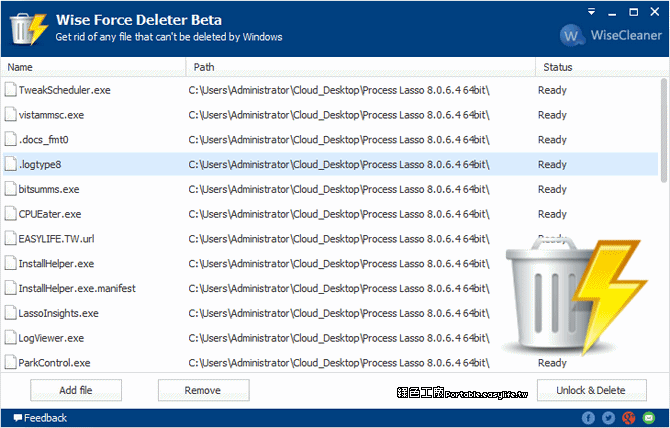Click the path cell for CPUEater.exe
Screen dimensions: 670x428
[339, 214]
